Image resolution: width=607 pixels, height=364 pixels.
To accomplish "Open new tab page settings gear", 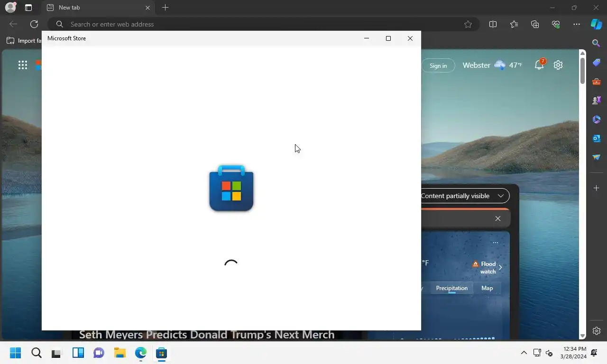I will point(558,65).
